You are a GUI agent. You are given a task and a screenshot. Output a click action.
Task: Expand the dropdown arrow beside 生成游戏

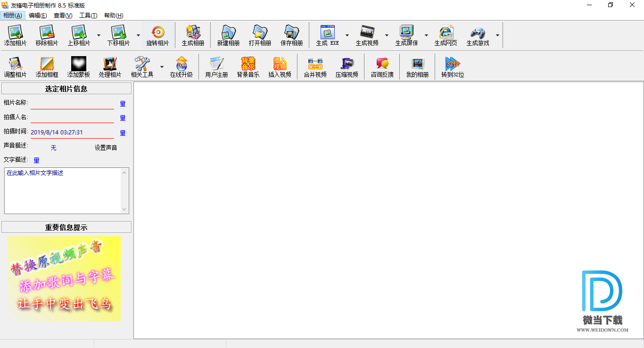(x=497, y=35)
